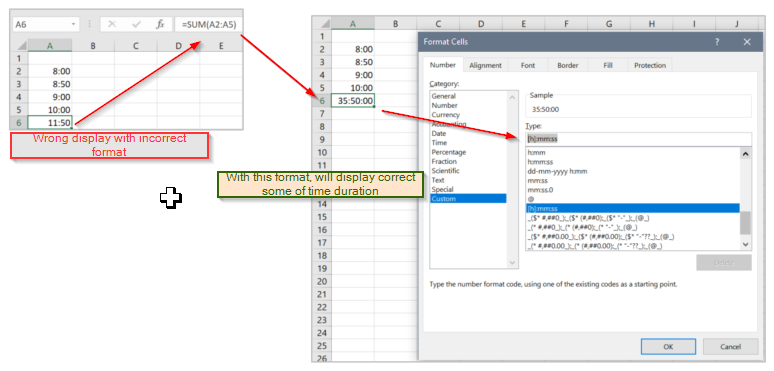Close the Format Cells dialog with X
The height and width of the screenshot is (371, 774).
coord(747,42)
